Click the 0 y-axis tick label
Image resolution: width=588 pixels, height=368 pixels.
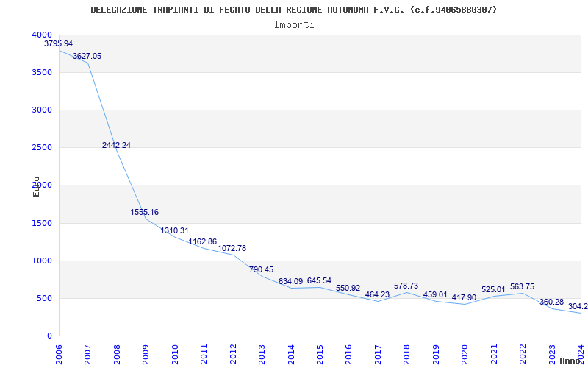click(49, 336)
